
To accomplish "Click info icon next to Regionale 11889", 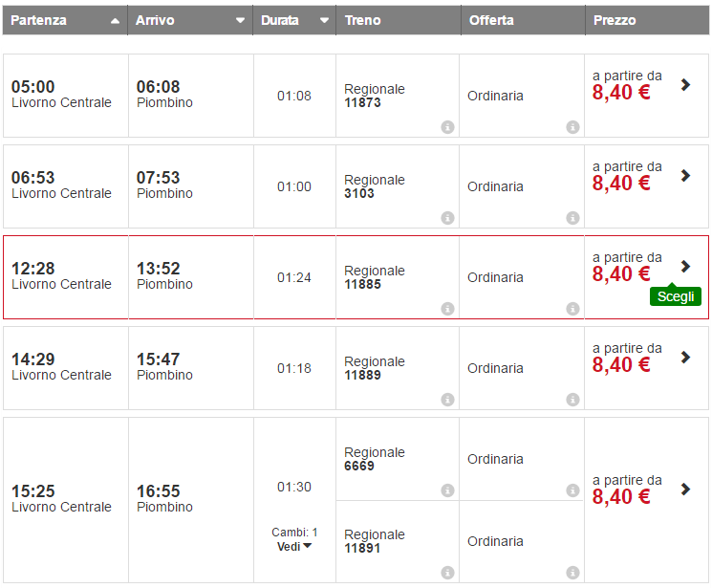I will coord(447,400).
